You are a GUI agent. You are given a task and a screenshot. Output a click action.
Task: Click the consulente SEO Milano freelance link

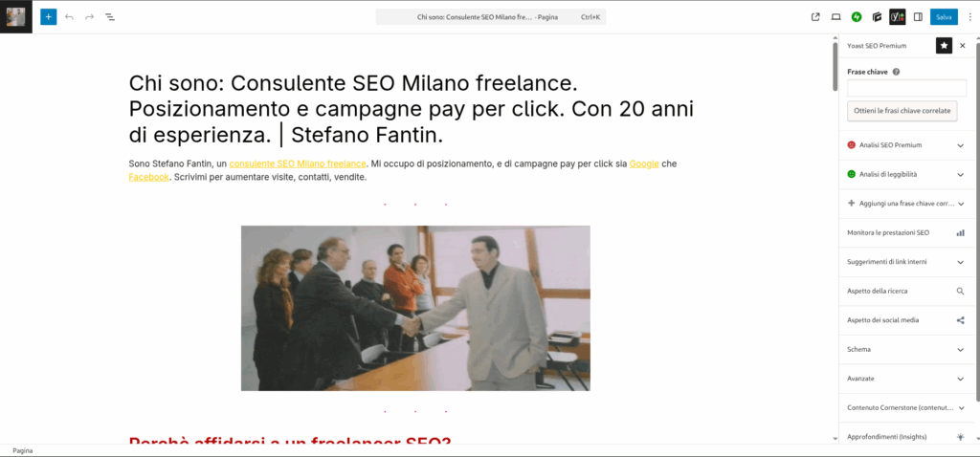pyautogui.click(x=298, y=163)
